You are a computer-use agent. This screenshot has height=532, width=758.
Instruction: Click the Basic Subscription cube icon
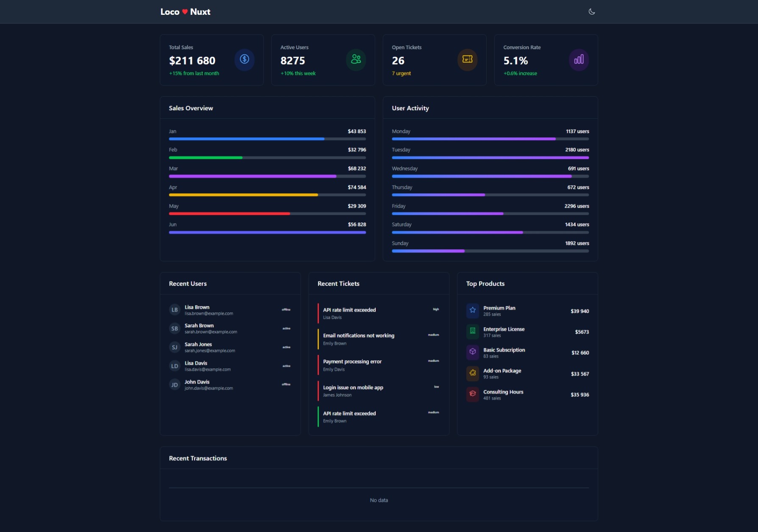(x=472, y=352)
